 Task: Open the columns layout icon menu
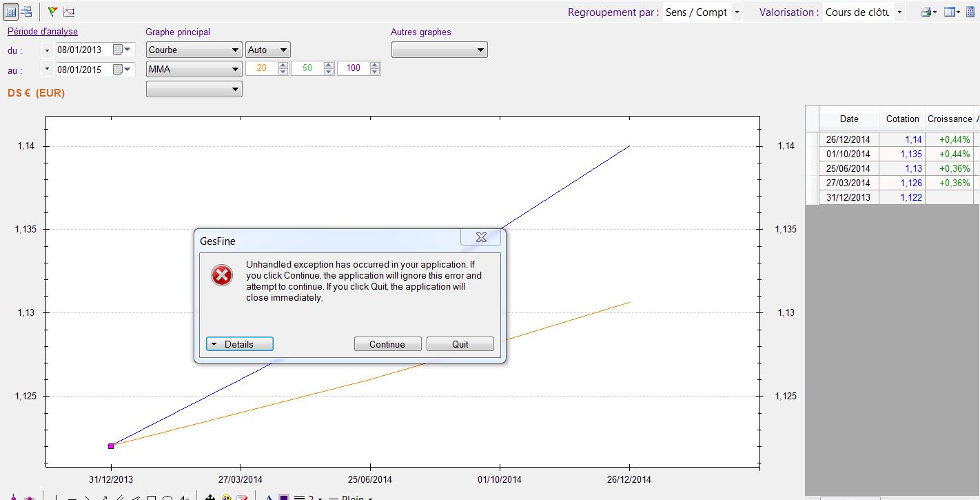(952, 12)
